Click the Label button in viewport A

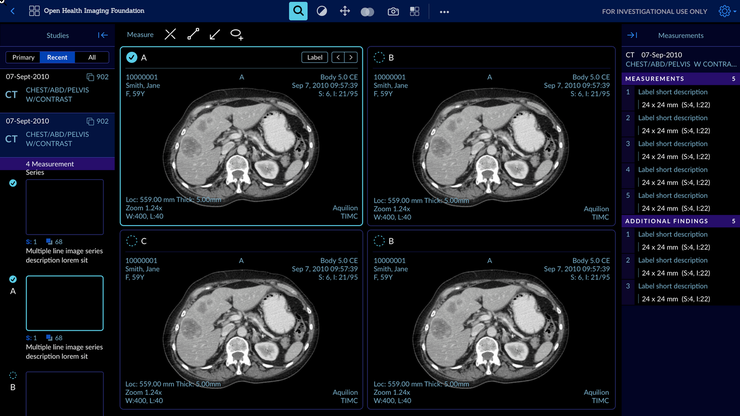314,58
